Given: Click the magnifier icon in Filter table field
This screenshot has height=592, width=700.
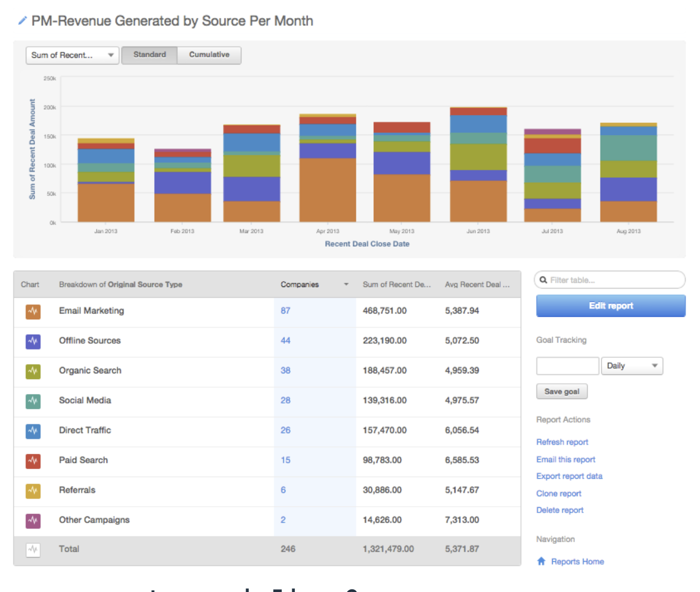Looking at the screenshot, I should 544,280.
